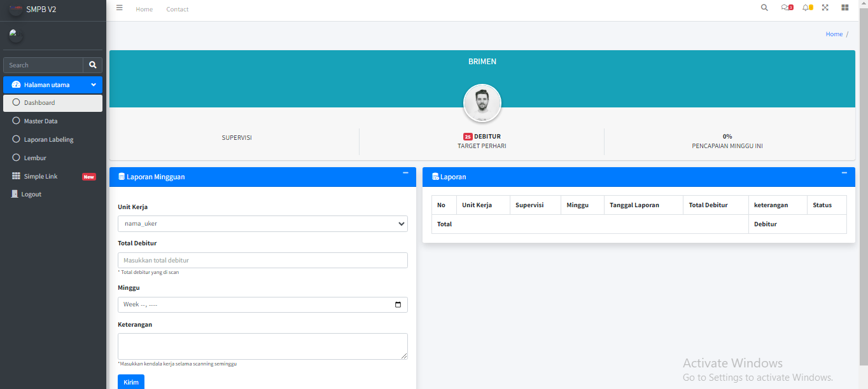This screenshot has height=389, width=868.
Task: Click the BRIMEN profile avatar picture
Action: click(482, 103)
